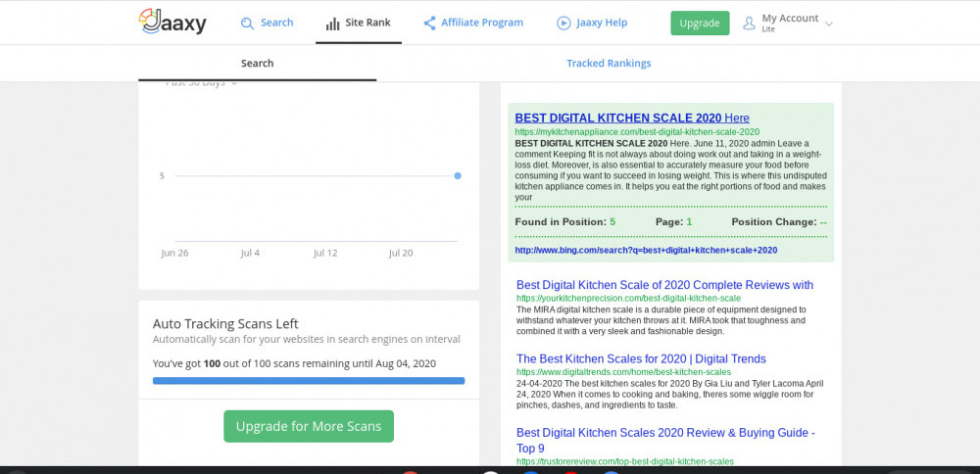Open Best Digital Kitchen Scales 2020 Review & Buying Guide
This screenshot has width=980, height=474.
point(665,441)
